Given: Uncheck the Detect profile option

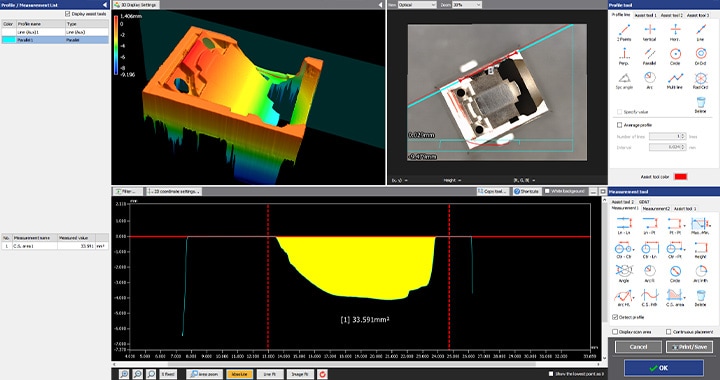Looking at the screenshot, I should tap(615, 317).
